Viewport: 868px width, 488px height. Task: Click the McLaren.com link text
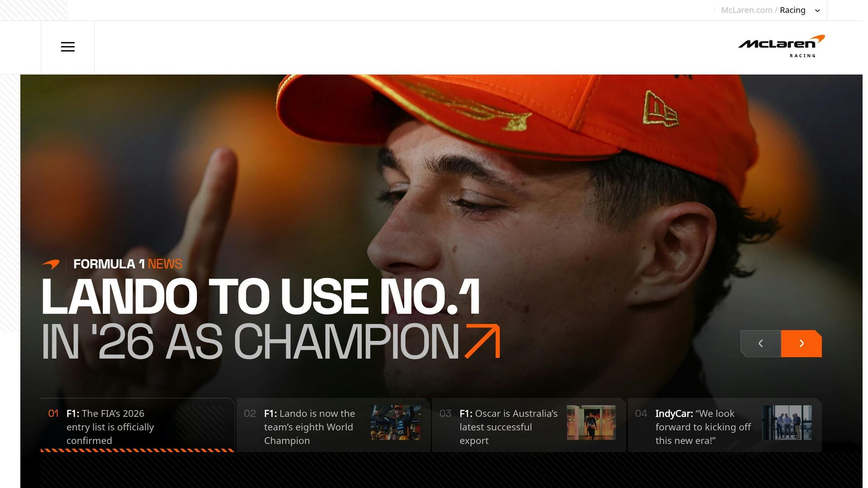pos(746,10)
